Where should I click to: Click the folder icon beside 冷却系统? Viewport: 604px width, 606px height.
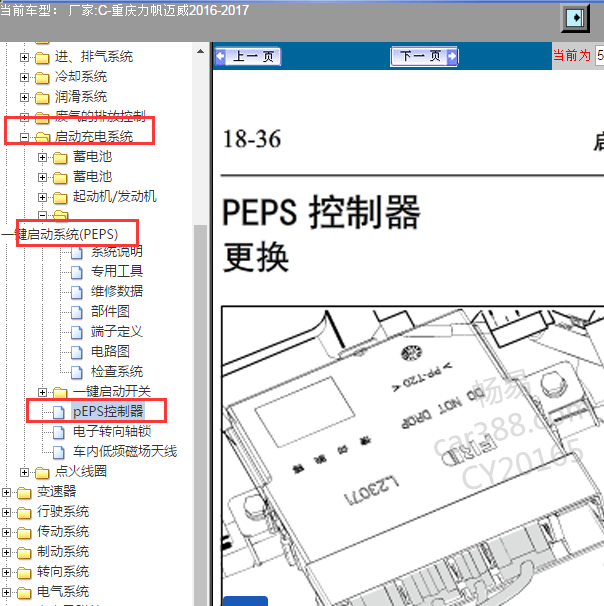(x=42, y=78)
